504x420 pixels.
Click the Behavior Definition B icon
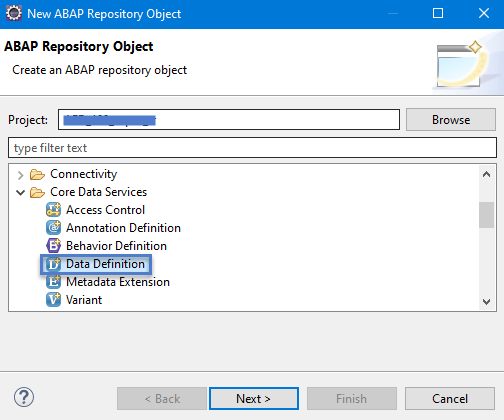click(53, 246)
